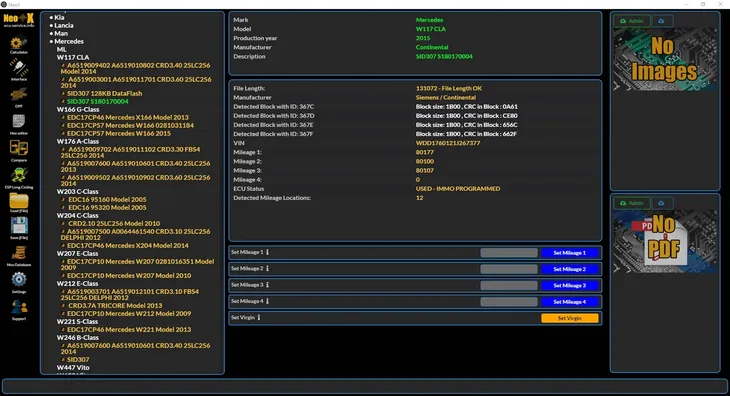
Task: Expand the Man brand node
Action: 61,33
